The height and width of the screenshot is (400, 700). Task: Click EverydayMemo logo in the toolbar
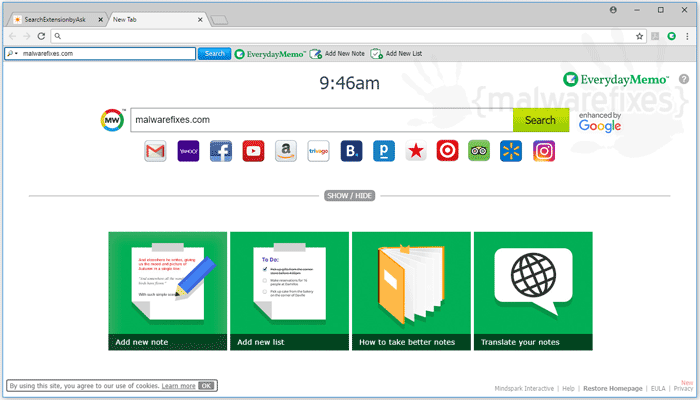click(x=270, y=54)
